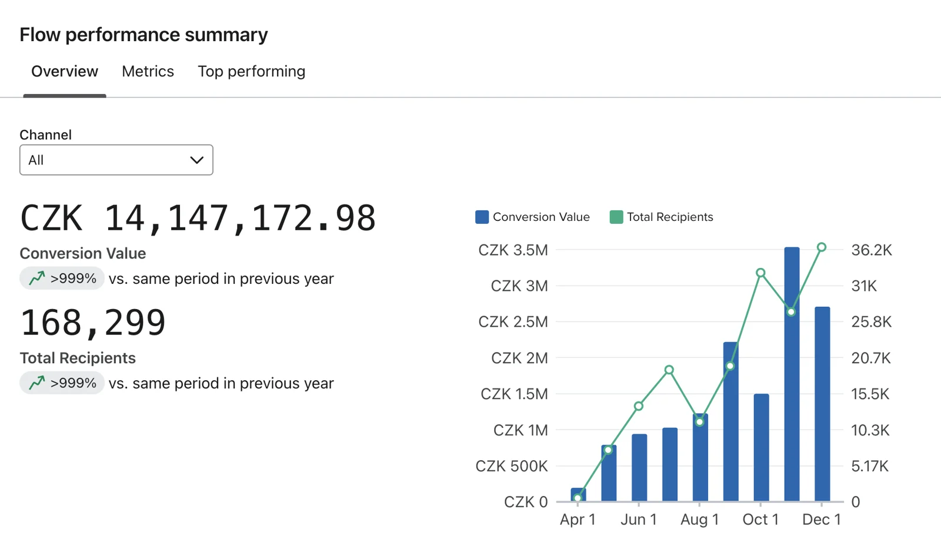941x560 pixels.
Task: Click the Flow performance summary heading
Action: point(144,35)
